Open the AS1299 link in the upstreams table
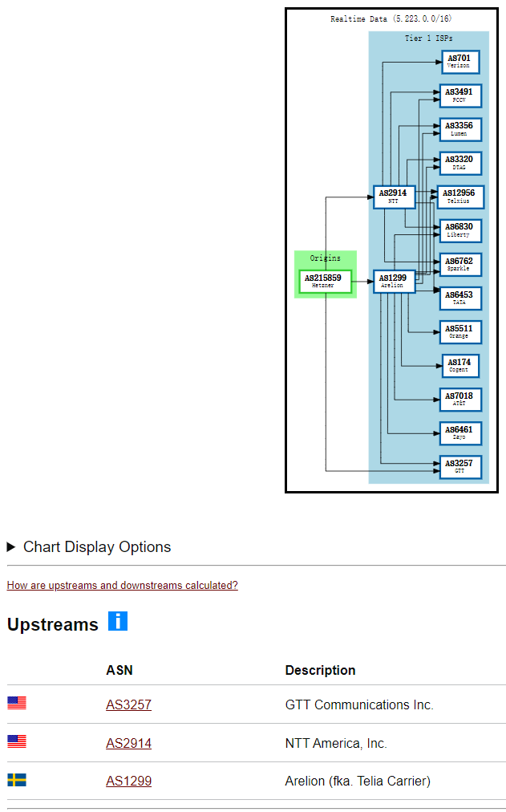Image resolution: width=506 pixels, height=812 pixels. pos(129,781)
